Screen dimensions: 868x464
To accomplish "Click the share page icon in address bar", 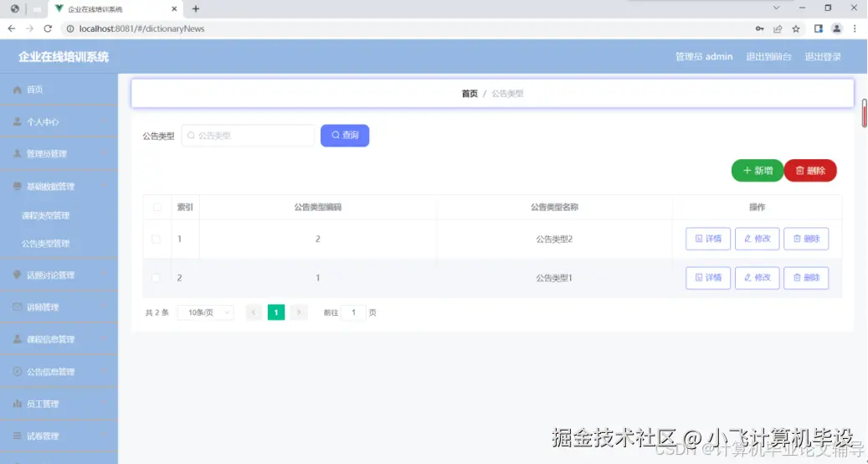I will [778, 28].
